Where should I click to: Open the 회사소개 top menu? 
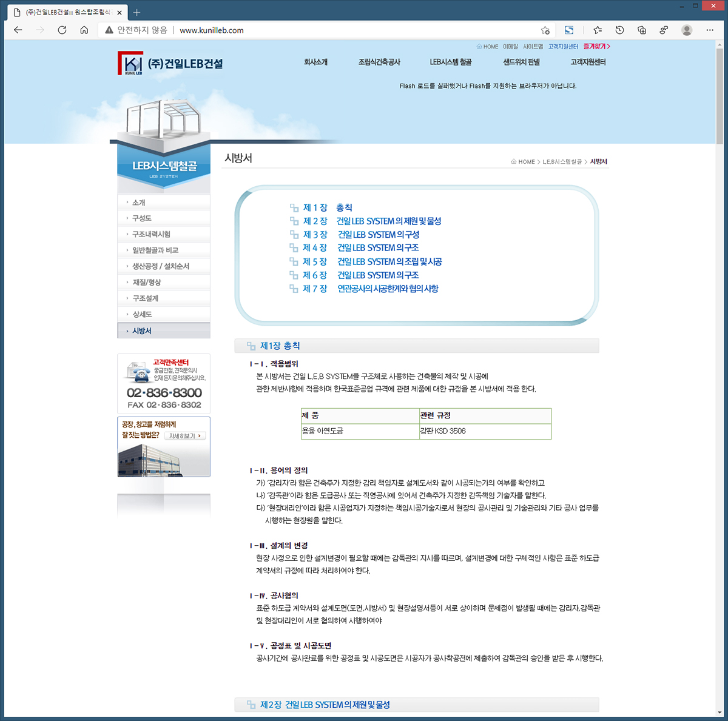315,62
